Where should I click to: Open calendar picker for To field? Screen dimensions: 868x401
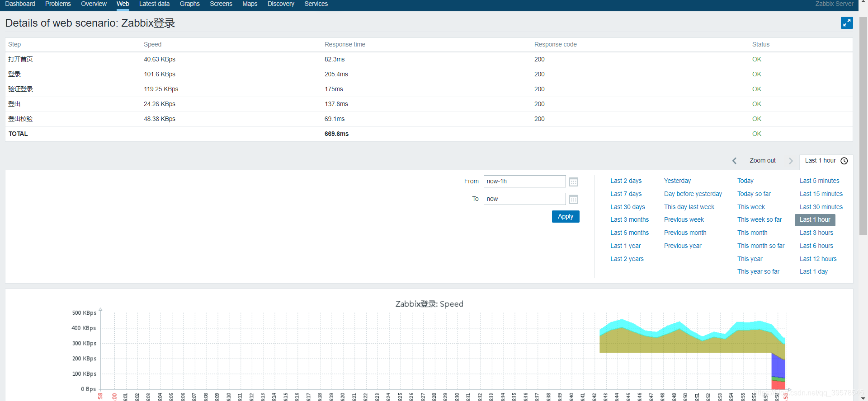click(x=574, y=199)
